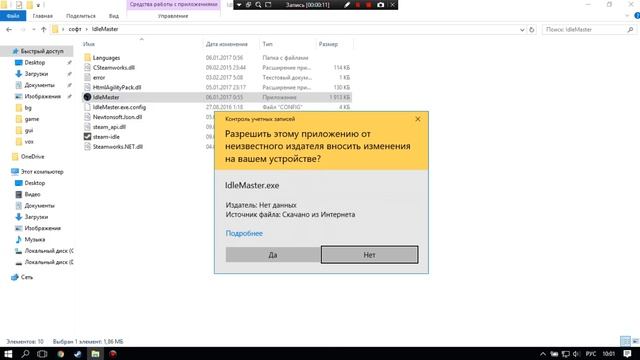The height and width of the screenshot is (360, 640).
Task: Open Task View from the taskbar
Action: (42, 354)
